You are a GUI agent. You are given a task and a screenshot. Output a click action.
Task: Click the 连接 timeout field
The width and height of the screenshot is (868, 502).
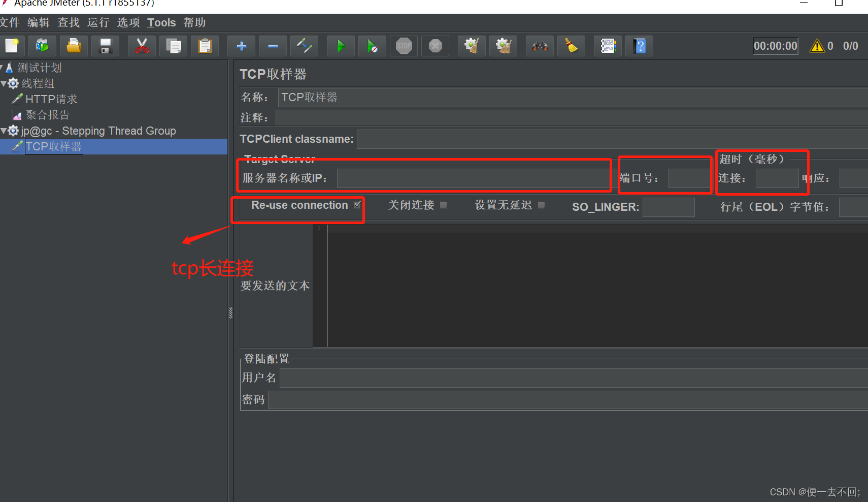(x=777, y=178)
